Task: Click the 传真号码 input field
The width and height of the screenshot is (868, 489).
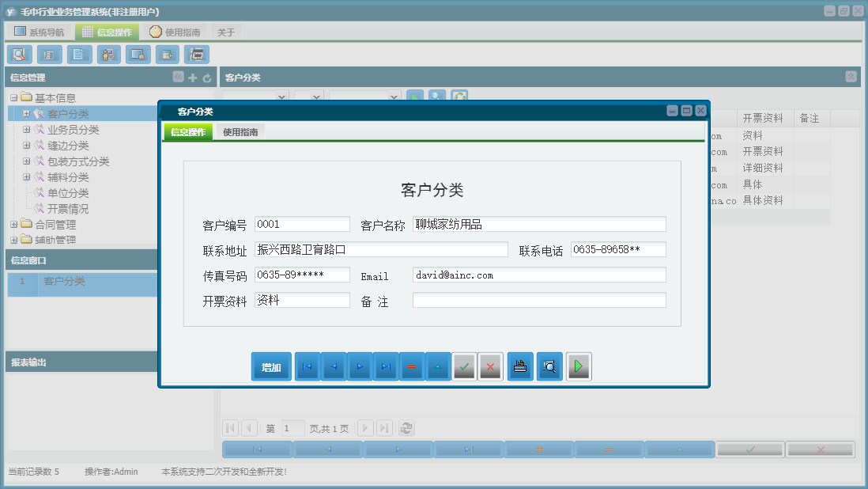Action: click(302, 275)
